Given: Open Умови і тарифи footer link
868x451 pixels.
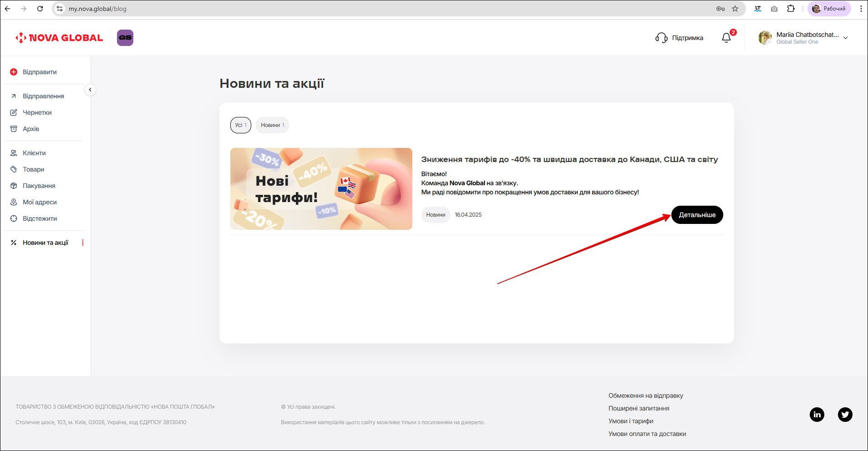Looking at the screenshot, I should click(x=631, y=421).
